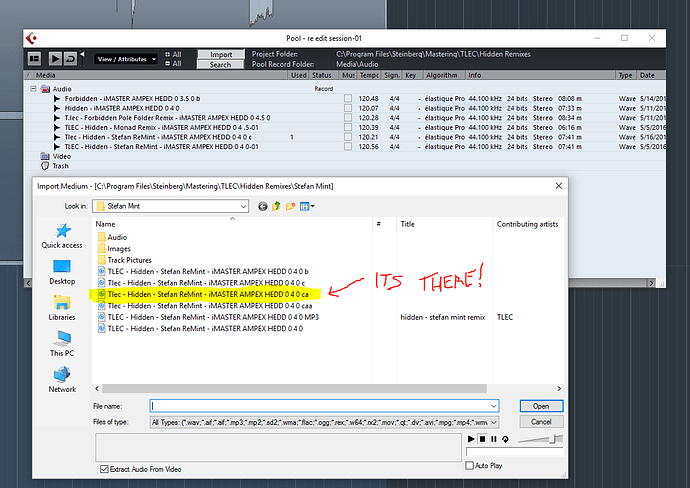Close the Import Medium dialog
690x488 pixels.
558,186
